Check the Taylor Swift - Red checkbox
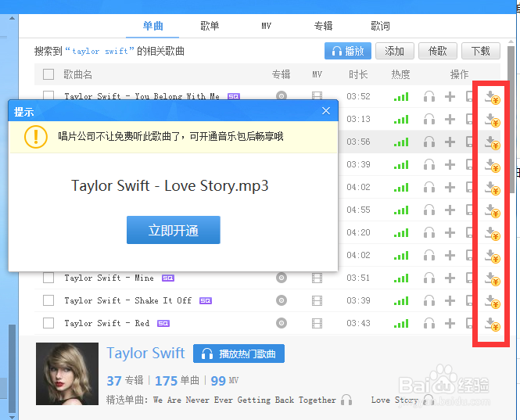Screen dimensions: 520x420 (x=48, y=323)
